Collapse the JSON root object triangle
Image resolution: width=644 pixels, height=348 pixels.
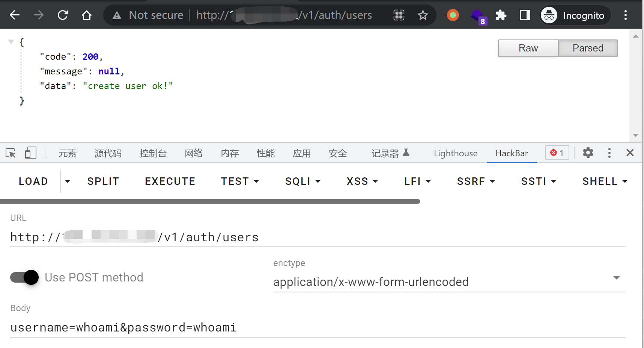(11, 42)
